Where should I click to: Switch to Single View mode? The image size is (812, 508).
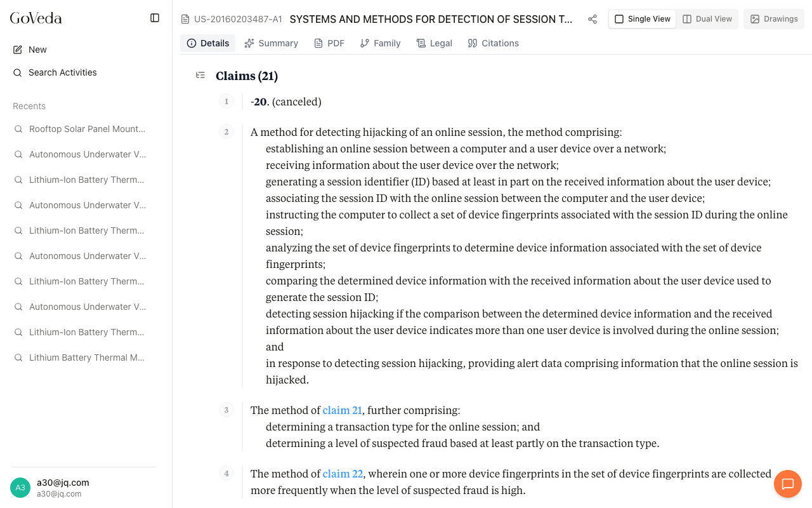[x=642, y=19]
